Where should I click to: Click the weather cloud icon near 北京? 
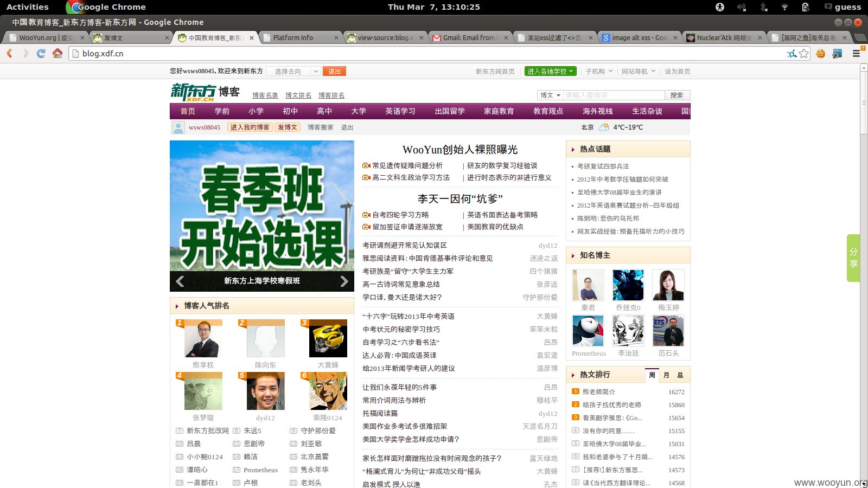(x=604, y=127)
